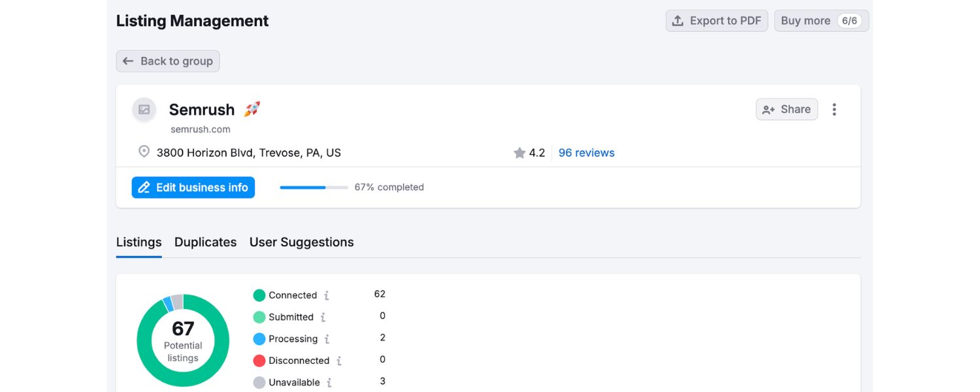The width and height of the screenshot is (980, 392).
Task: Click the info icon next to Unavailable
Action: pos(331,382)
